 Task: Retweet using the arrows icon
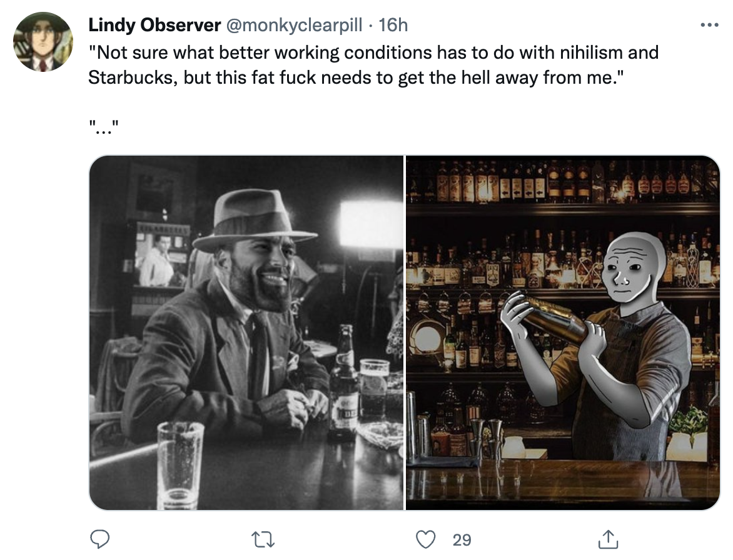(263, 540)
